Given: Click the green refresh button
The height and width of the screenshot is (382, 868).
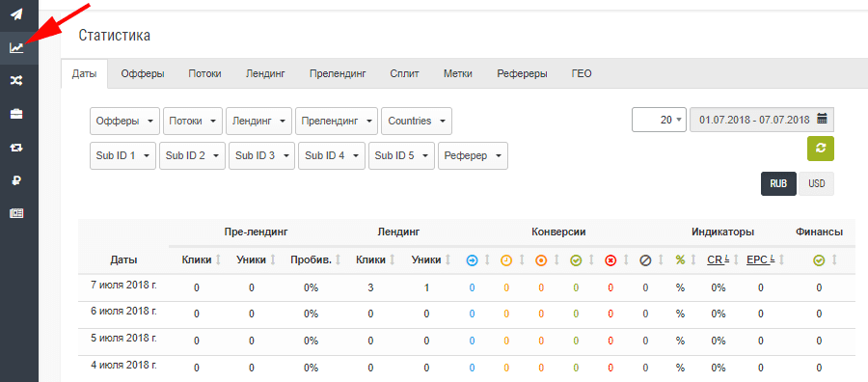Looking at the screenshot, I should click(821, 148).
